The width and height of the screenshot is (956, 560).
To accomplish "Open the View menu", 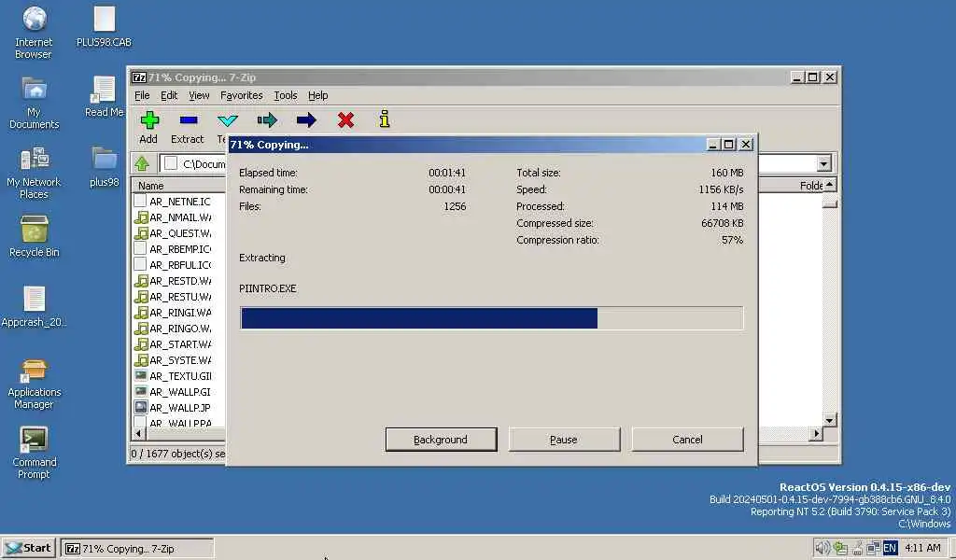I will tap(199, 95).
